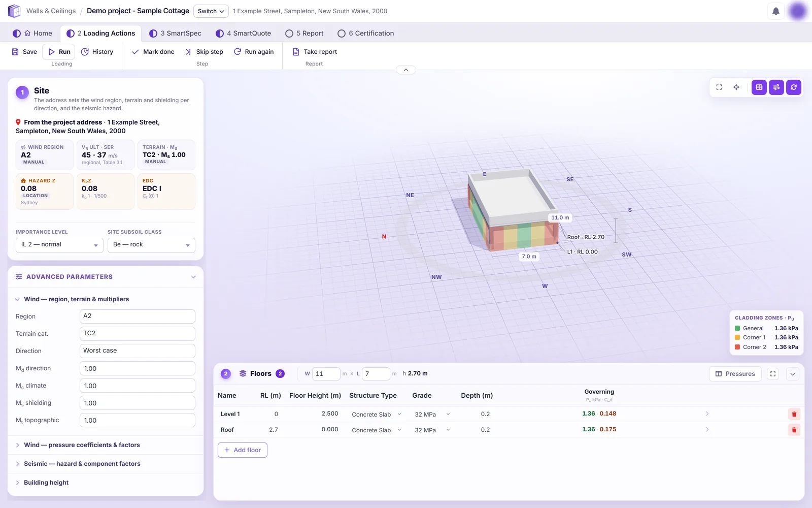This screenshot has width=812, height=508.
Task: Add a new floor
Action: (243, 450)
